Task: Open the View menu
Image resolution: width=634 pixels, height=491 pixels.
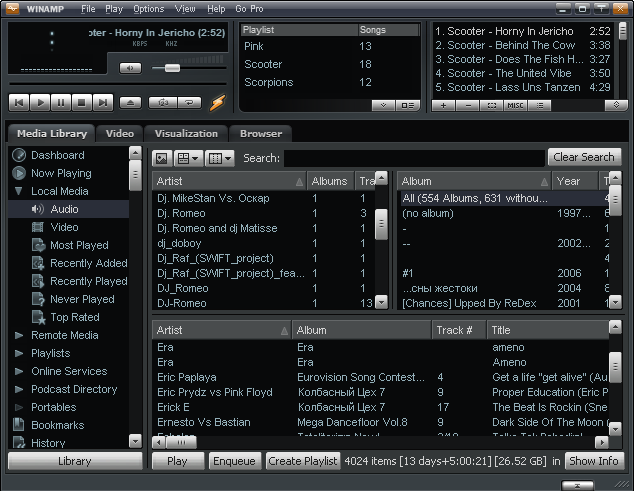Action: tap(185, 8)
